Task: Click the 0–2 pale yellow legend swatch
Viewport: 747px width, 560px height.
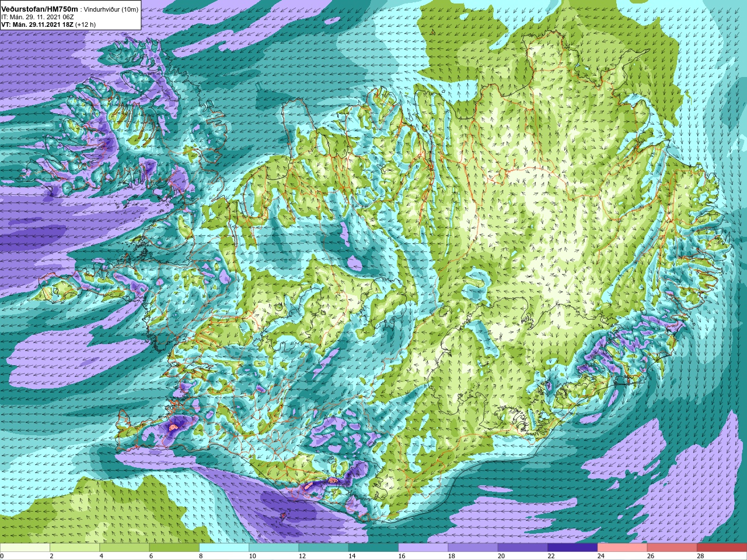Action: tap(25, 548)
